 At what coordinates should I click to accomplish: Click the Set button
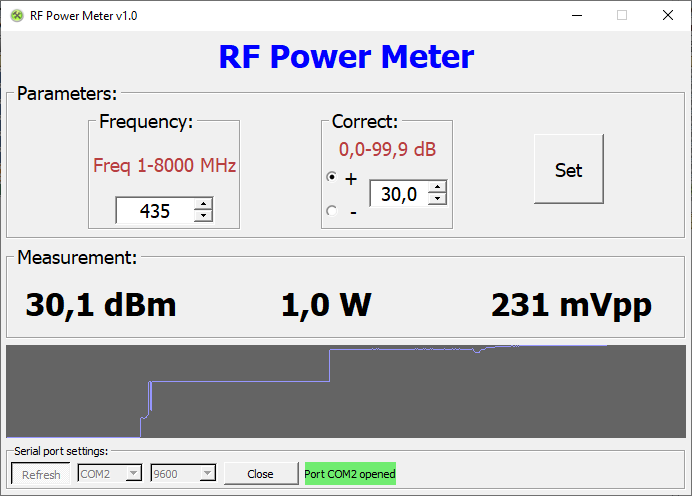point(568,169)
